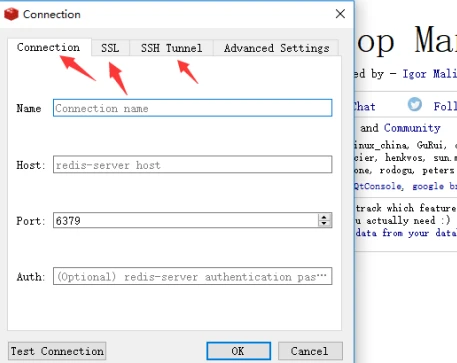Switch to the SSL tab
Image resolution: width=457 pixels, height=363 pixels.
pyautogui.click(x=110, y=48)
